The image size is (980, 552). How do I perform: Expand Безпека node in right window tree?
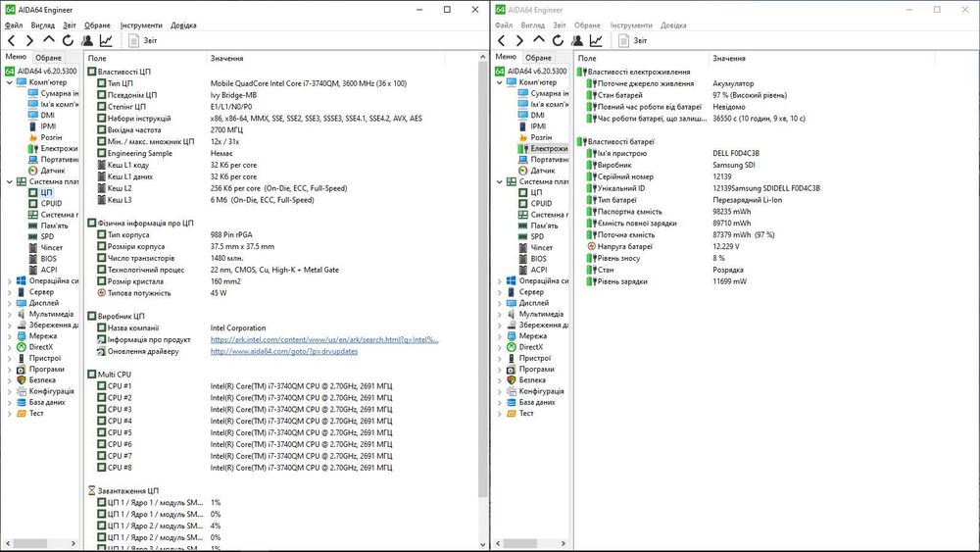[x=500, y=380]
